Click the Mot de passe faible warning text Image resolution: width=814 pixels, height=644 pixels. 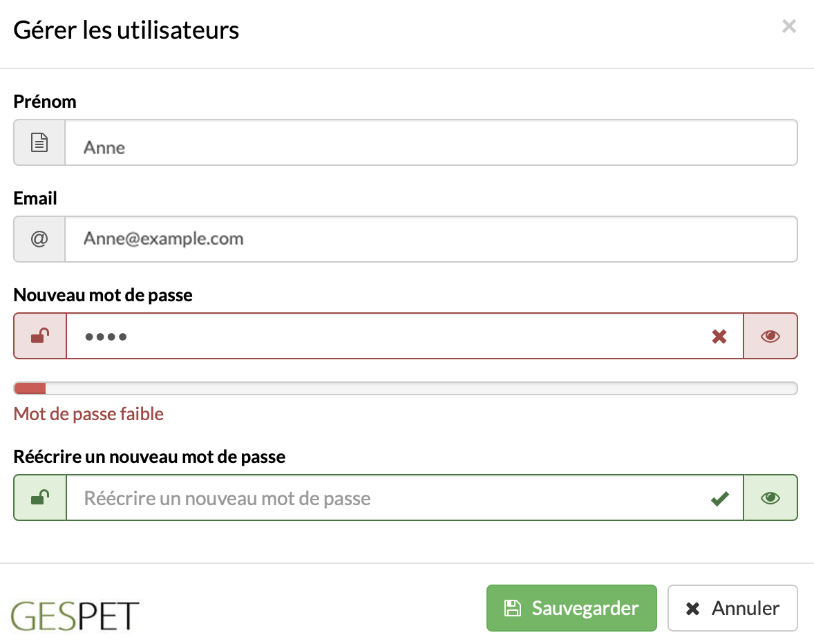point(88,414)
